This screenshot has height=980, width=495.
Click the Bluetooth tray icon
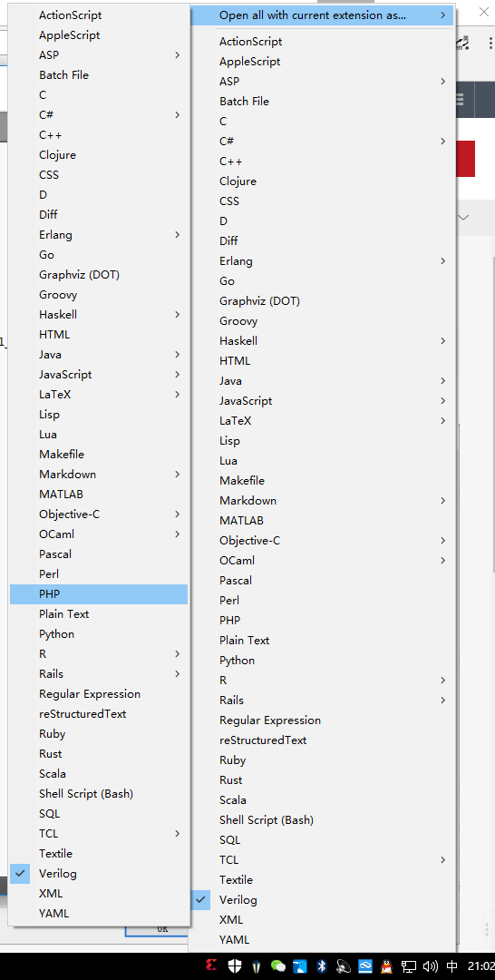coord(322,966)
